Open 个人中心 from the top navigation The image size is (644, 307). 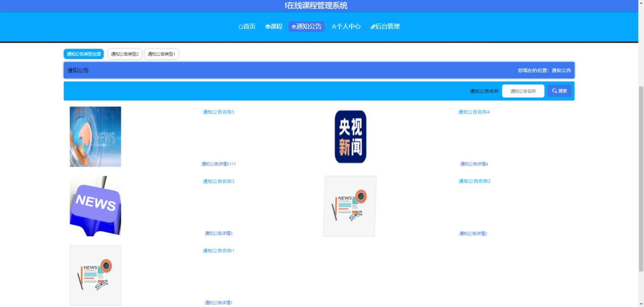(x=348, y=26)
